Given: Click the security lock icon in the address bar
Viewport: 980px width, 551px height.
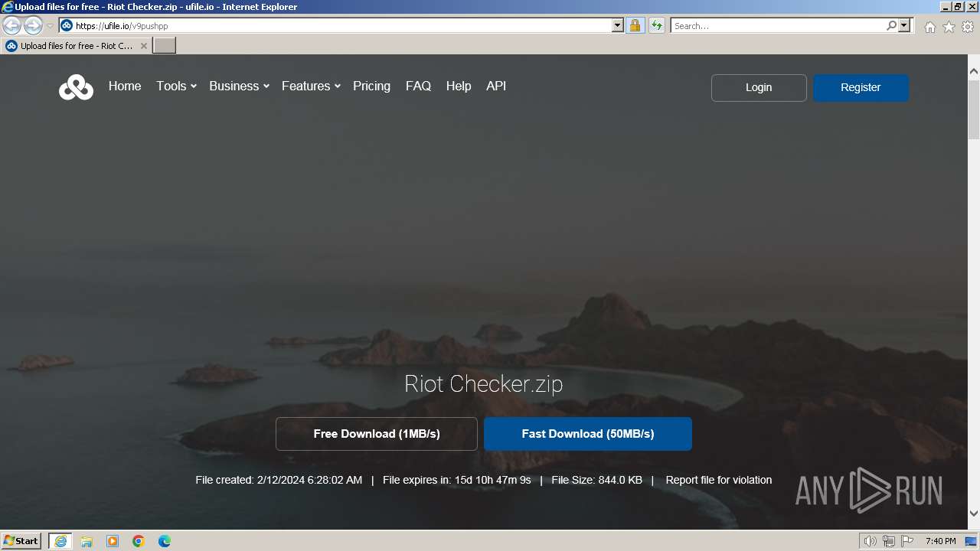Looking at the screenshot, I should pyautogui.click(x=635, y=25).
